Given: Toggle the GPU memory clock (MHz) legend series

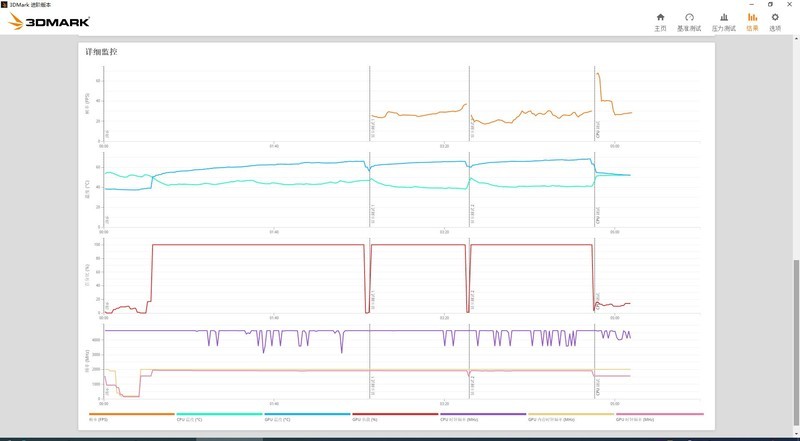Looking at the screenshot, I should click(x=570, y=416).
